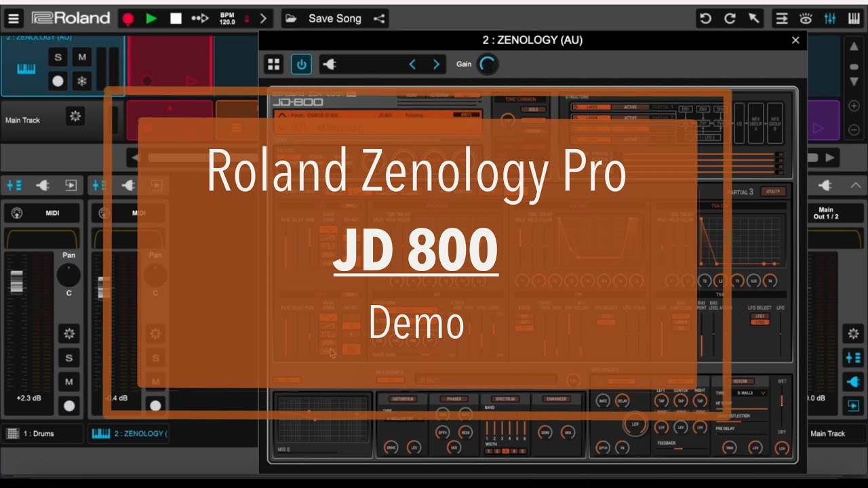The image size is (868, 488).
Task: Expand transport options with right chevron
Action: click(x=264, y=18)
